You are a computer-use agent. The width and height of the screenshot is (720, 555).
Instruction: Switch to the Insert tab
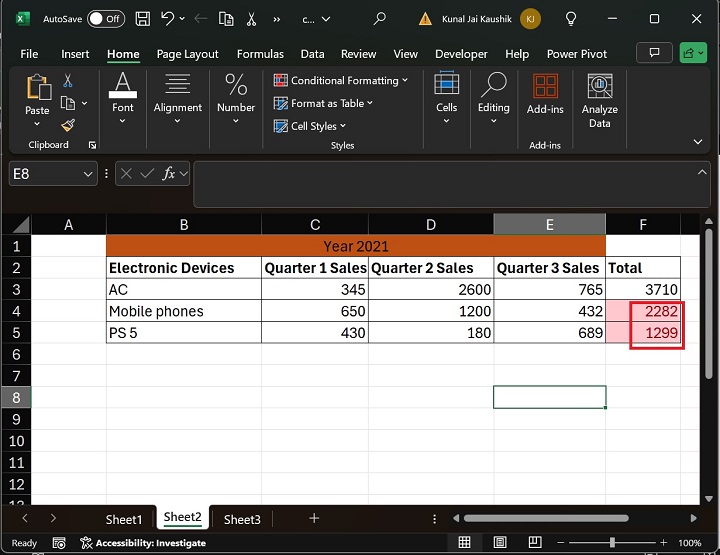(75, 54)
